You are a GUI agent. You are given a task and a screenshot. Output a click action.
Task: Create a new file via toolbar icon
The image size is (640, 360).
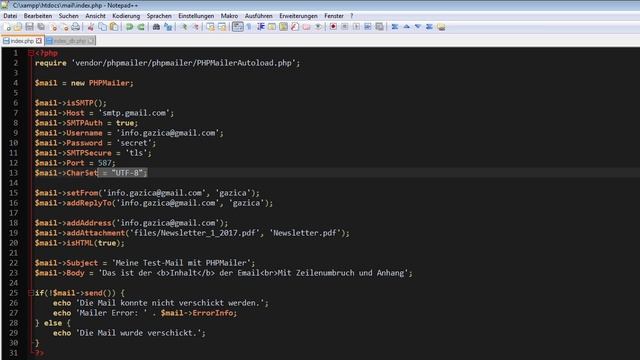tap(7, 27)
